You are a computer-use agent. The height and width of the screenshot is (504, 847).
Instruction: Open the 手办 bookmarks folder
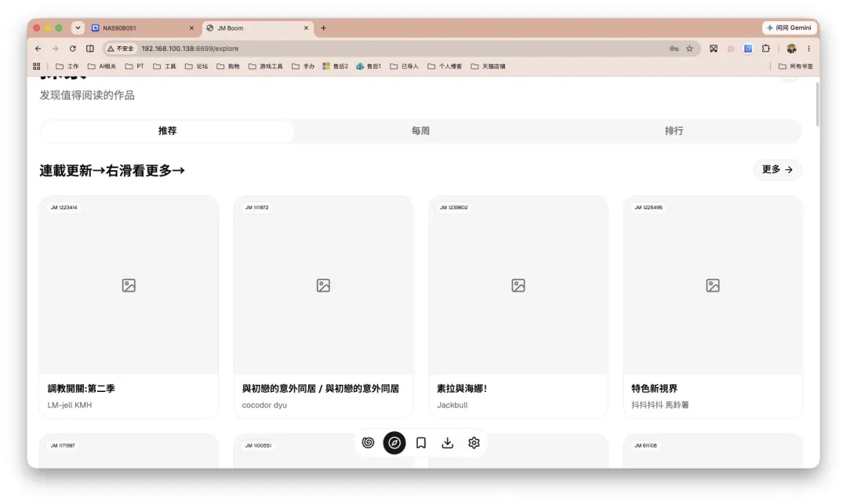[x=303, y=67]
